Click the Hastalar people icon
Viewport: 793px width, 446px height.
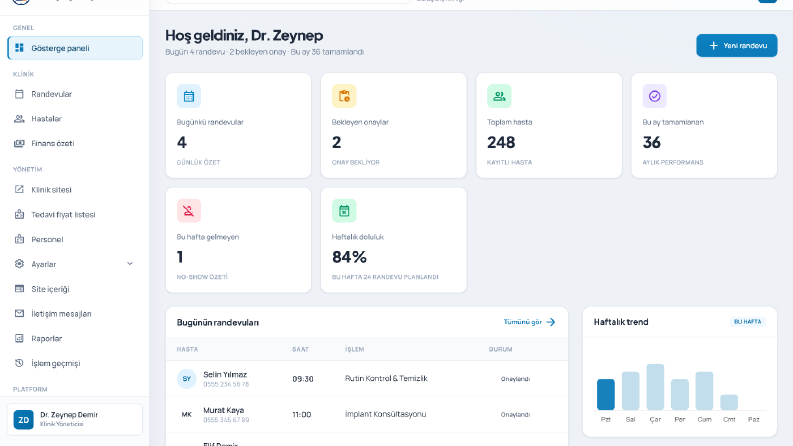coord(19,119)
